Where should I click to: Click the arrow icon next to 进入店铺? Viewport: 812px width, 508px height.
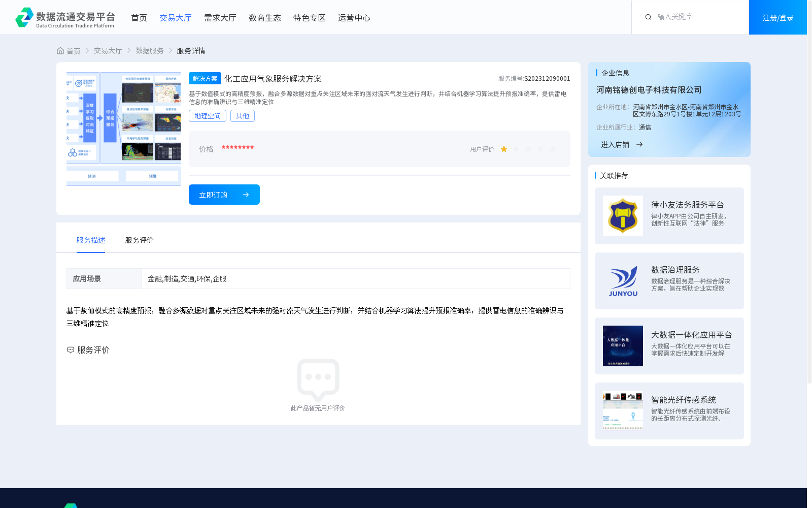click(x=639, y=145)
